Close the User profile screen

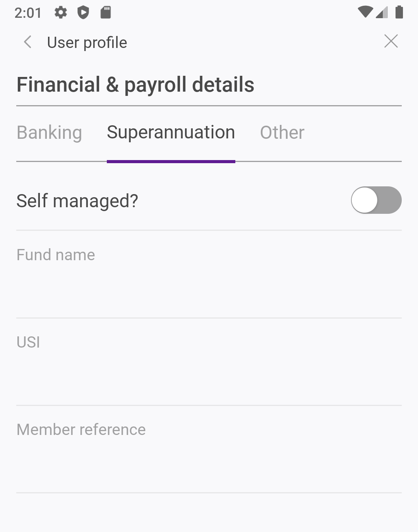tap(391, 41)
